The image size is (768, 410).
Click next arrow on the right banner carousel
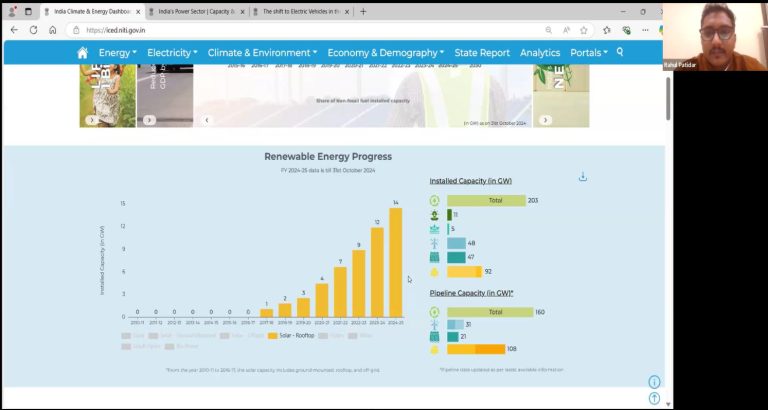tap(545, 120)
